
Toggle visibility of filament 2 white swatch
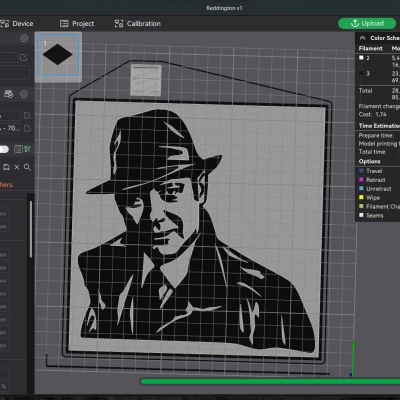click(361, 58)
